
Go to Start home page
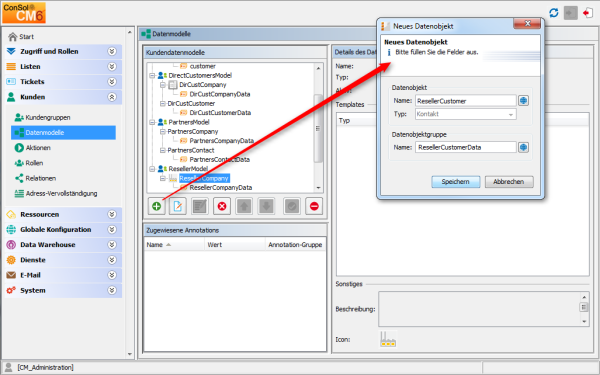click(x=21, y=37)
